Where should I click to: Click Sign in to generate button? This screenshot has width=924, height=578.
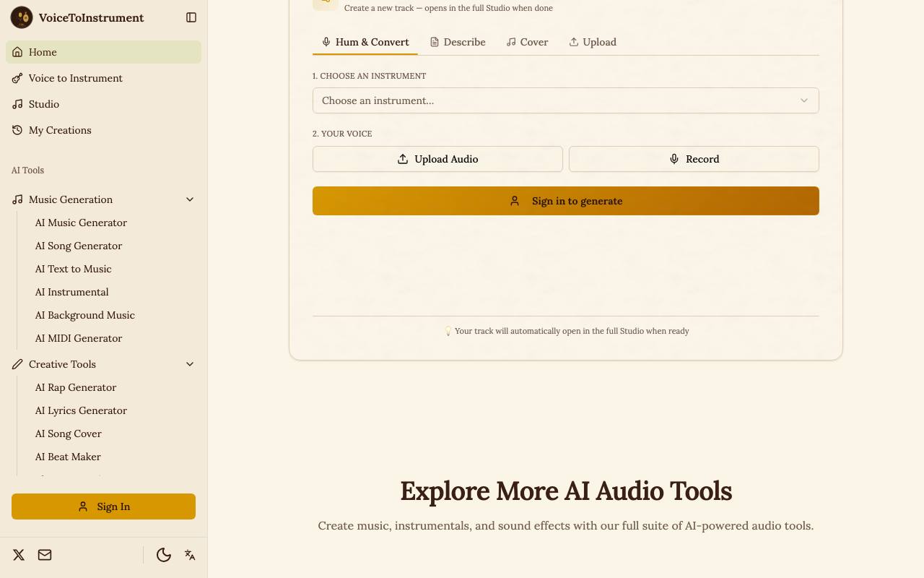[x=566, y=201]
